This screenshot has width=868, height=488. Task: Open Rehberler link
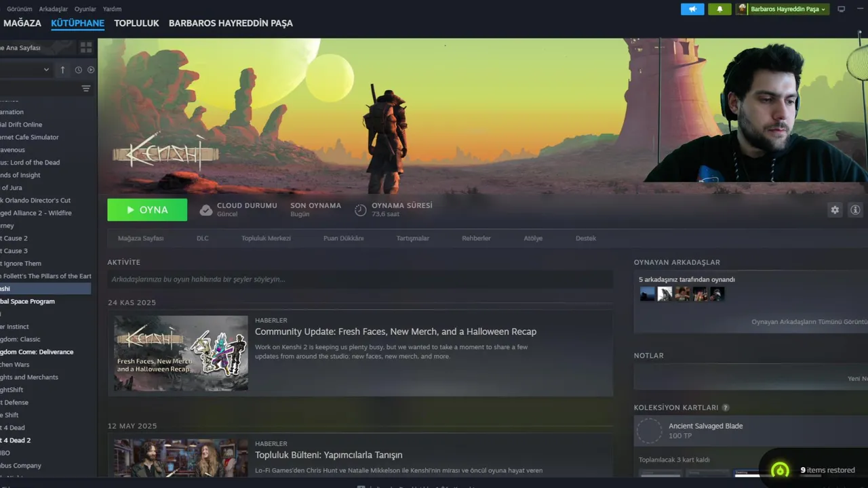[476, 239]
